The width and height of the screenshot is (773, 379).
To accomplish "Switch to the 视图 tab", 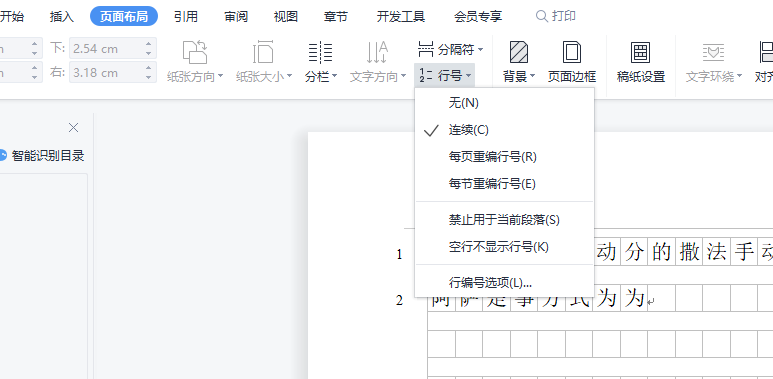I will click(286, 16).
